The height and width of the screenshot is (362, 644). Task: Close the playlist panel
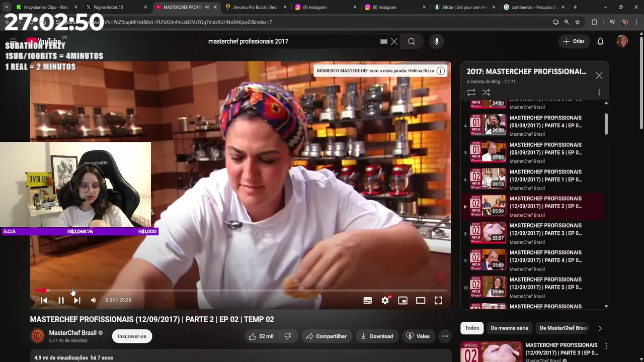coord(599,75)
